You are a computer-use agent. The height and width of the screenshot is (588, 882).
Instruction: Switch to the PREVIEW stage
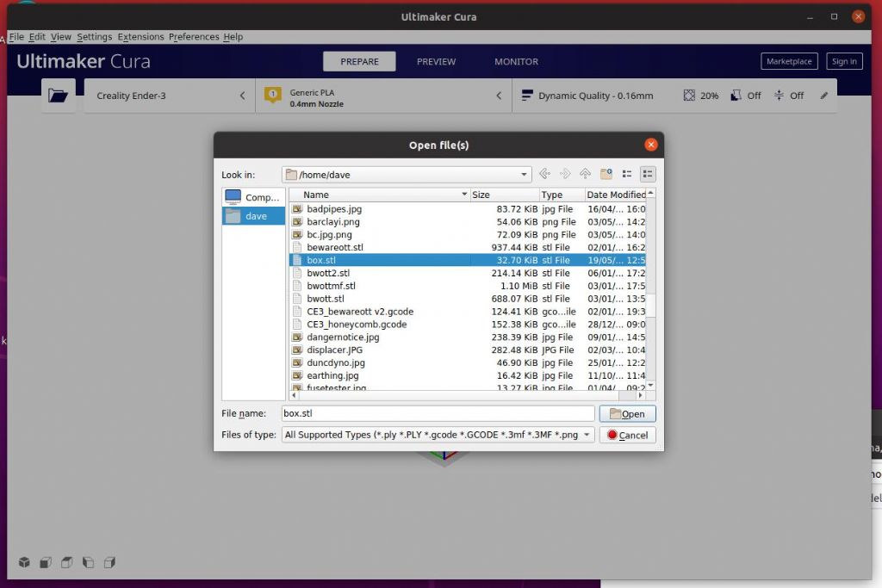pos(436,61)
